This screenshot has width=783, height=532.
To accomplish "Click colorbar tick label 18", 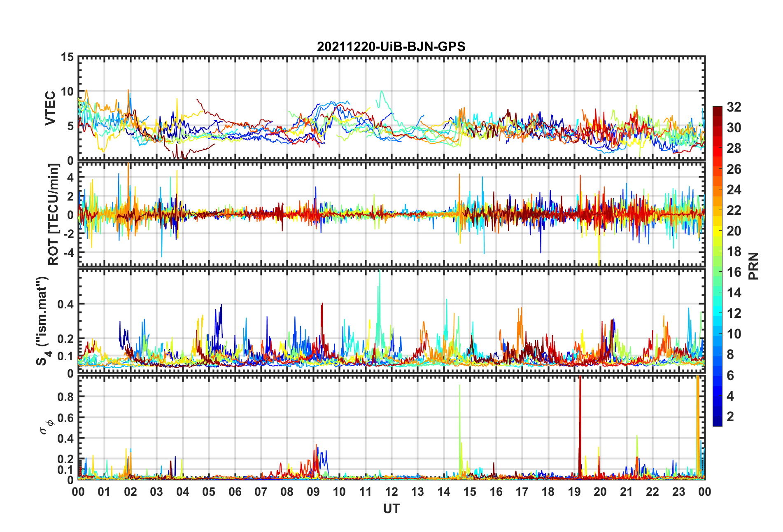I will click(734, 252).
